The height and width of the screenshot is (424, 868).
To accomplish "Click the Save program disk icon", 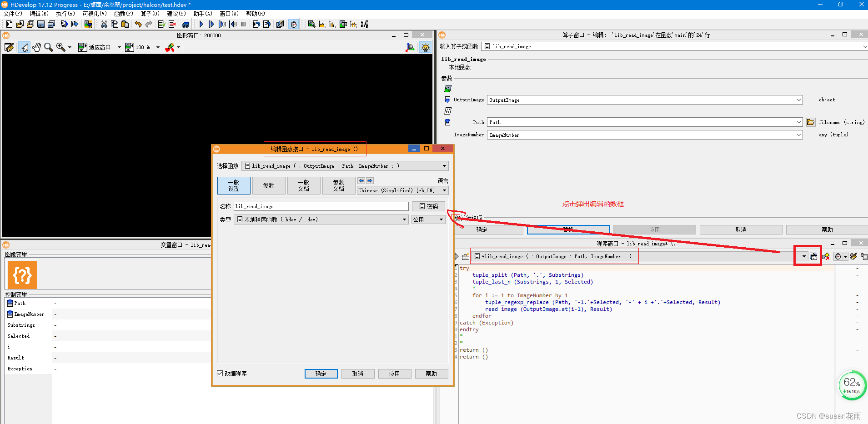I will [41, 24].
